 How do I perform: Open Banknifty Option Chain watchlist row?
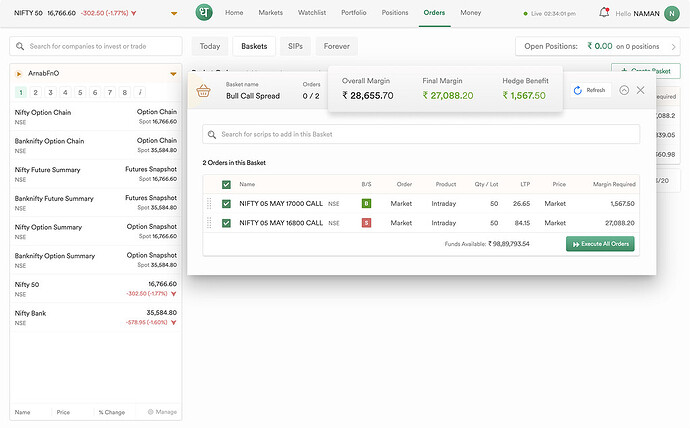click(95, 145)
